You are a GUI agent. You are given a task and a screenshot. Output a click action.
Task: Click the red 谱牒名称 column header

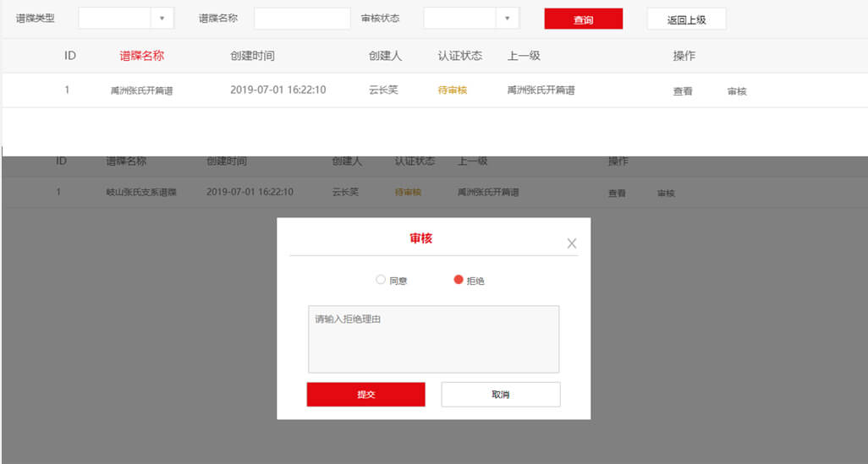(141, 56)
